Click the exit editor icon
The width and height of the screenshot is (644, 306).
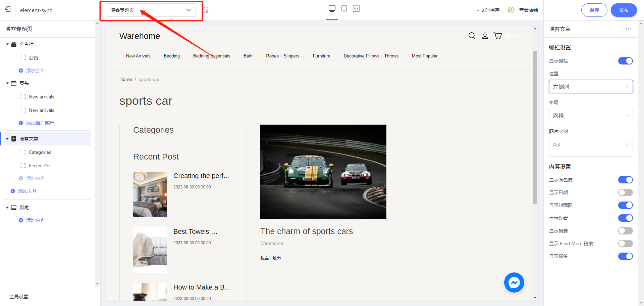point(8,9)
